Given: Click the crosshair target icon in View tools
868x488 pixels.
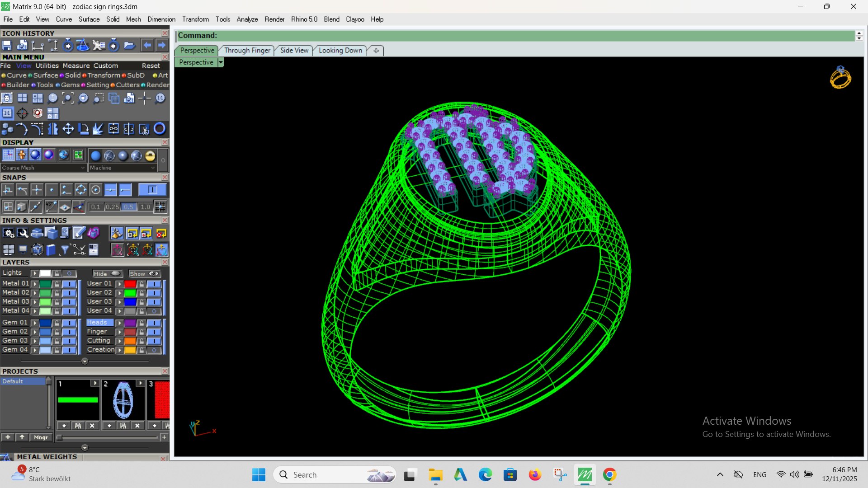Looking at the screenshot, I should (22, 113).
